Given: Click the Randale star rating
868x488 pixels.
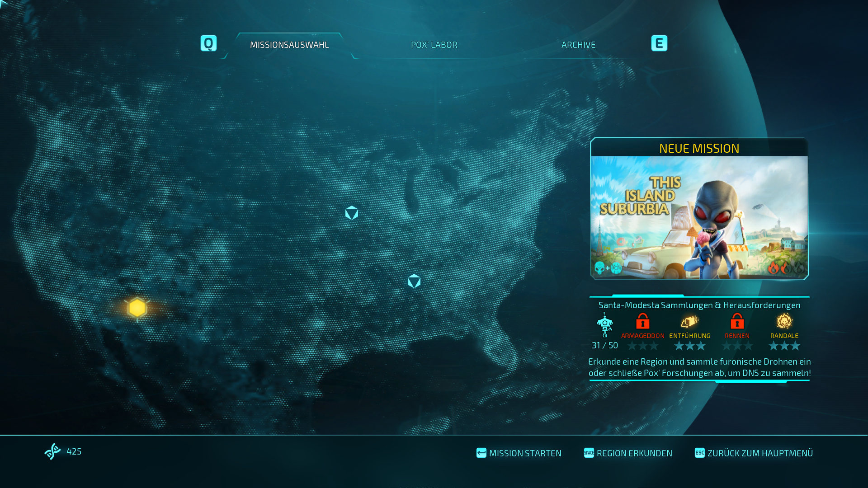Looking at the screenshot, I should [x=784, y=346].
